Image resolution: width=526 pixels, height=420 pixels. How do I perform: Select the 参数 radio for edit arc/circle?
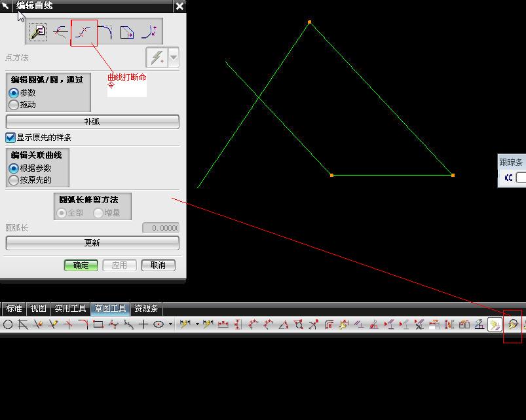(x=14, y=93)
